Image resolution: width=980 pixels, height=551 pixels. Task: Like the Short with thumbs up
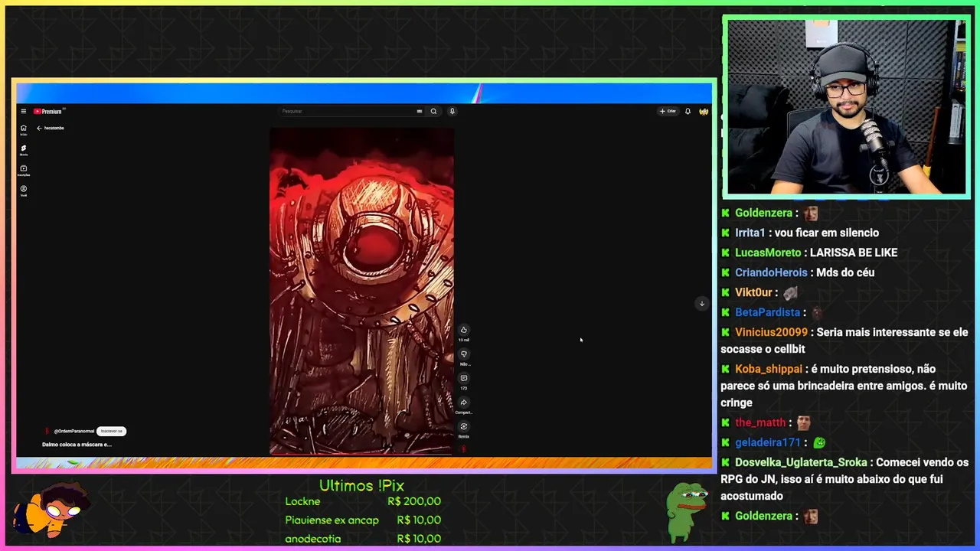click(463, 330)
